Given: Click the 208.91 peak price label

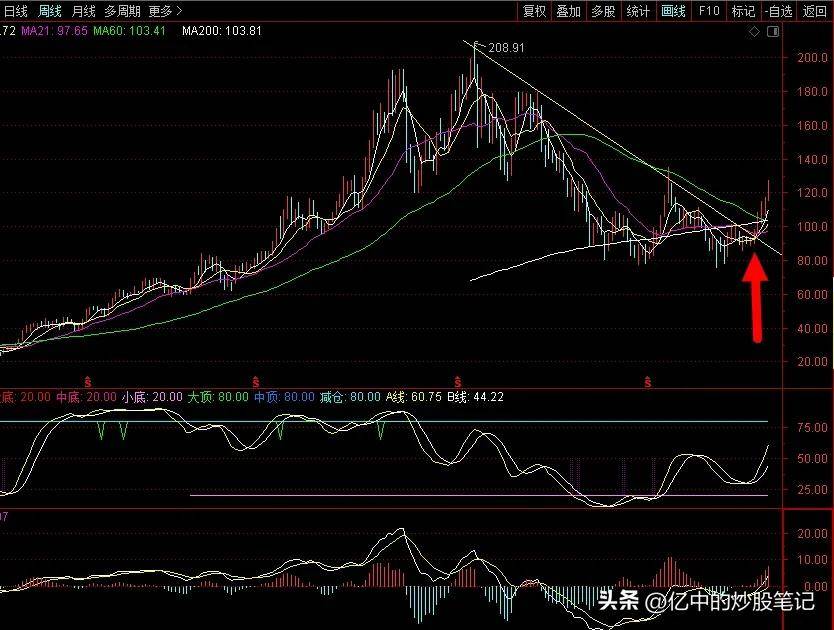Looking at the screenshot, I should point(506,48).
